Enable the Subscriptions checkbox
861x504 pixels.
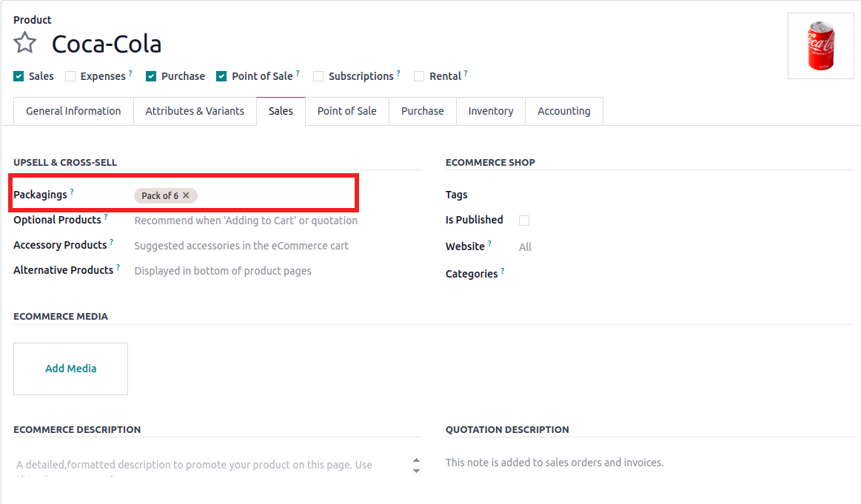318,76
